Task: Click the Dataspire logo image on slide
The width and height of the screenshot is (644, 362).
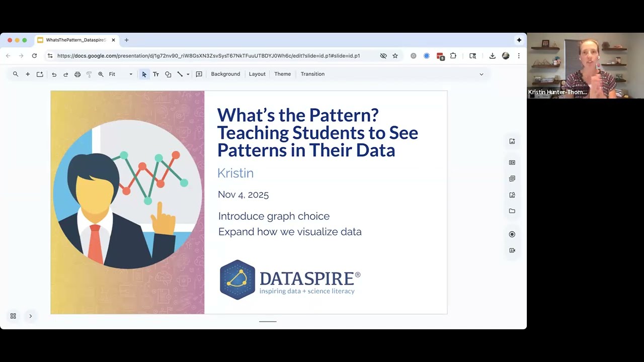Action: click(290, 280)
